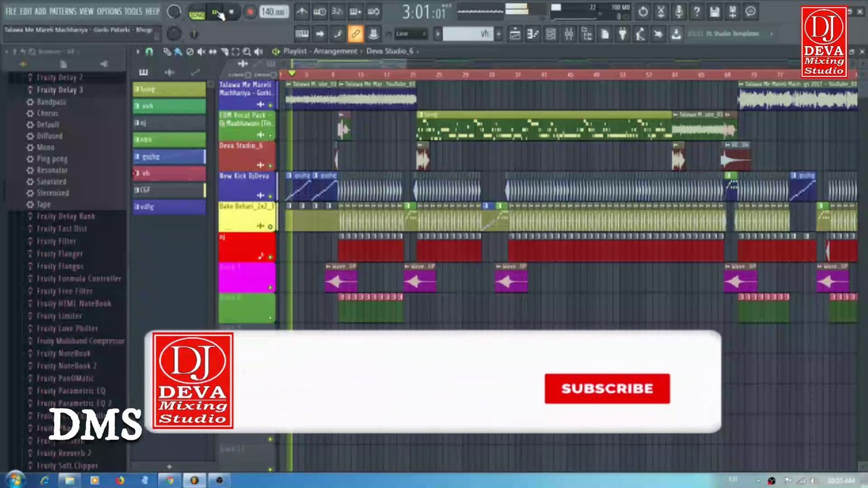Viewport: 868px width, 488px height.
Task: Open the EDIT menu
Action: click(26, 12)
